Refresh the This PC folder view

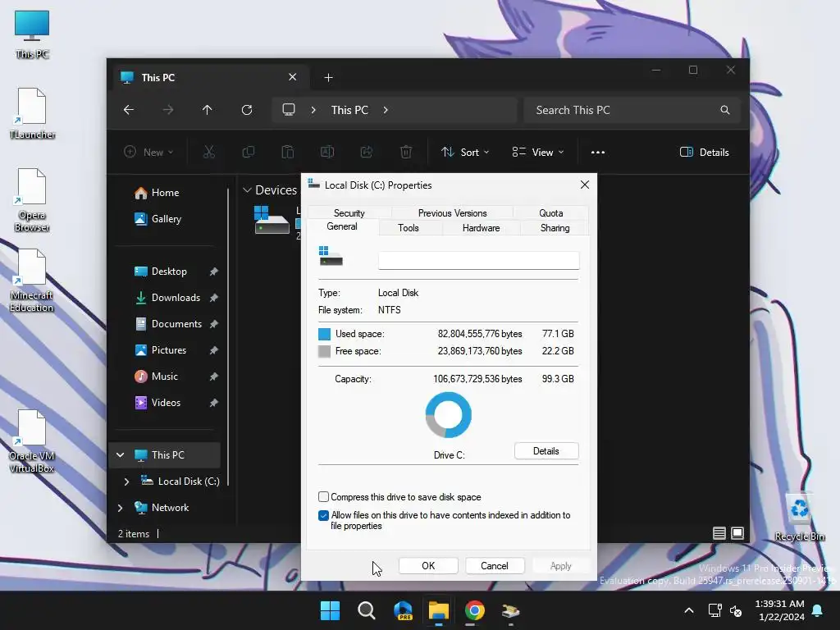247,110
